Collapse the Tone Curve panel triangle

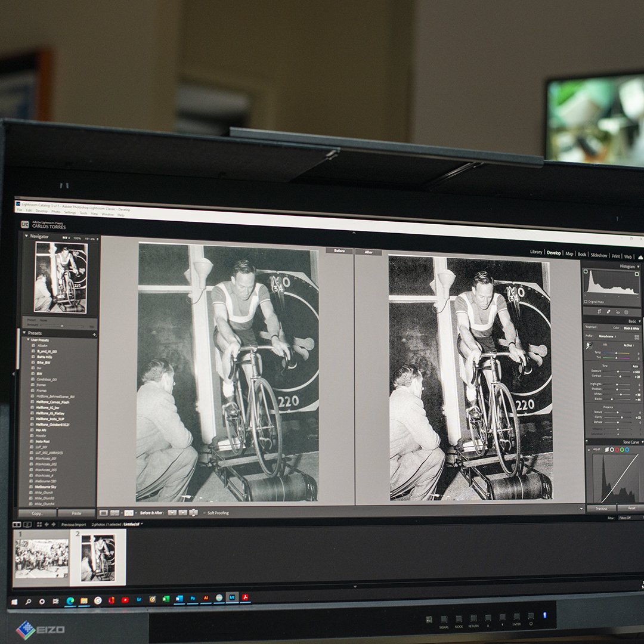(x=642, y=442)
